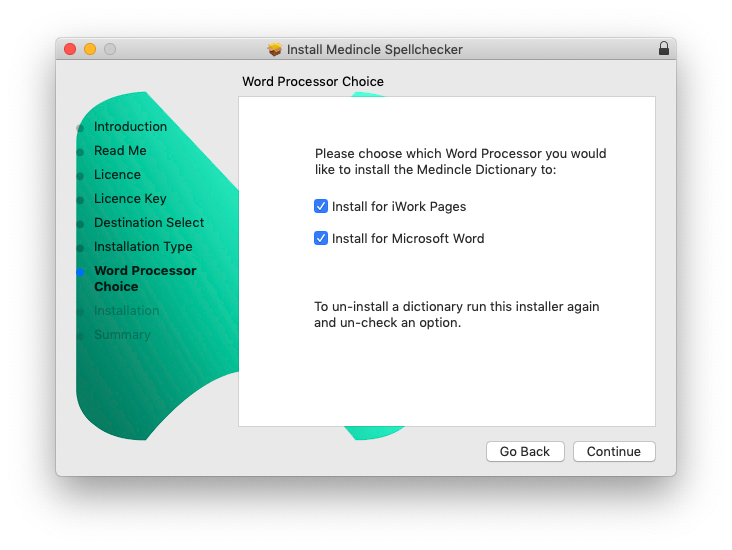Click the dimmed Summary step

click(x=122, y=335)
